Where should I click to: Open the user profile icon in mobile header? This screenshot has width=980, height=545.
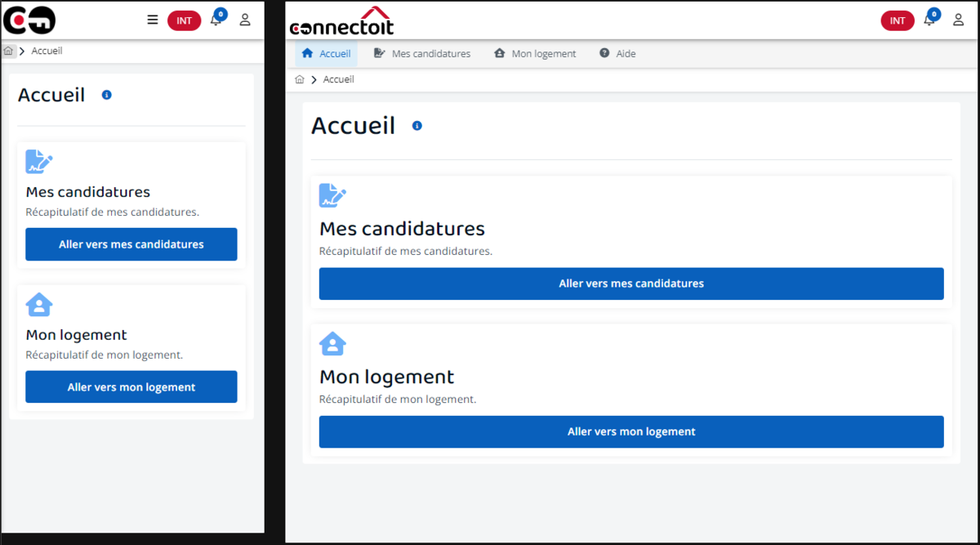pos(245,20)
